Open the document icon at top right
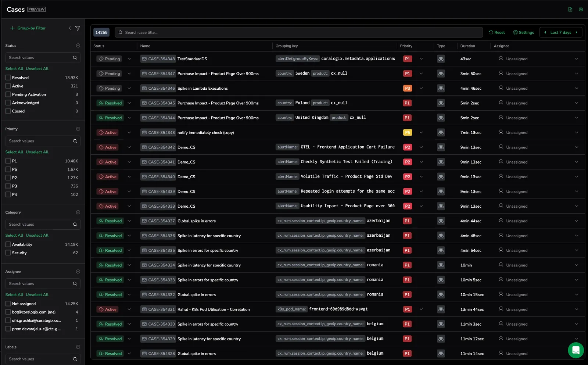The height and width of the screenshot is (365, 588). click(570, 10)
